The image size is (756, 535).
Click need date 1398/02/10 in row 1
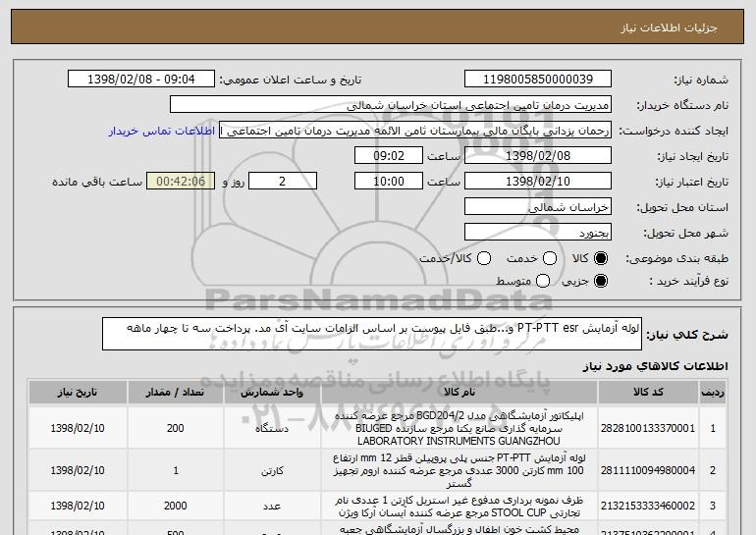78,428
